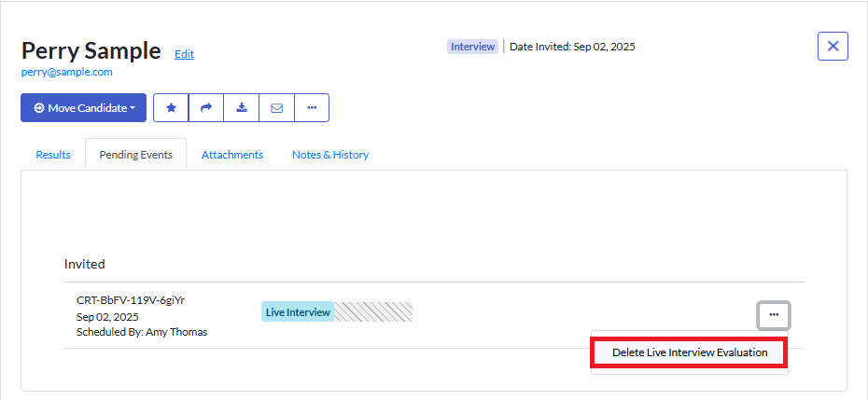Image resolution: width=868 pixels, height=400 pixels.
Task: Close the candidate panel with X
Action: pos(833,46)
